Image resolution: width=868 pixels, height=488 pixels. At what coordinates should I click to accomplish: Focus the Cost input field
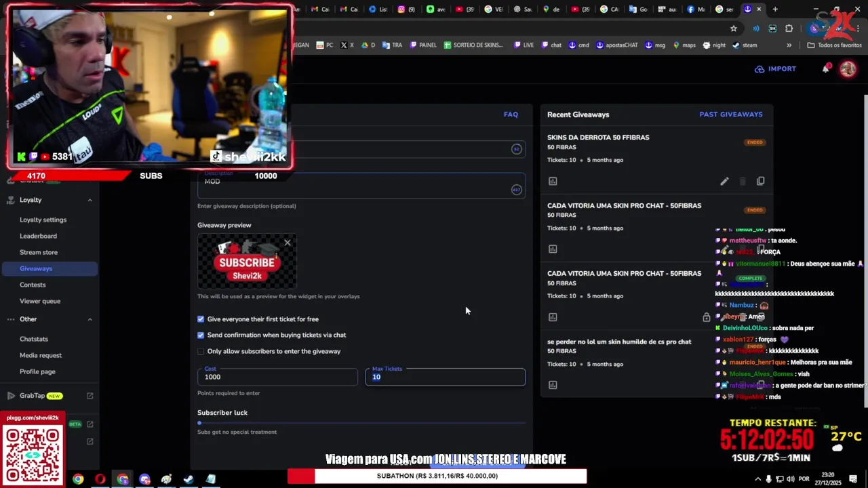(x=277, y=377)
